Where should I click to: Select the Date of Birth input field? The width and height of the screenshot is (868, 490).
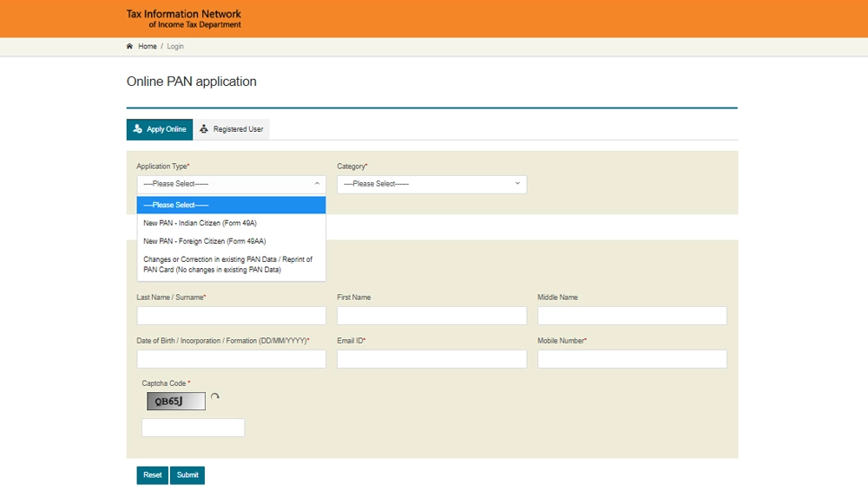(x=231, y=359)
